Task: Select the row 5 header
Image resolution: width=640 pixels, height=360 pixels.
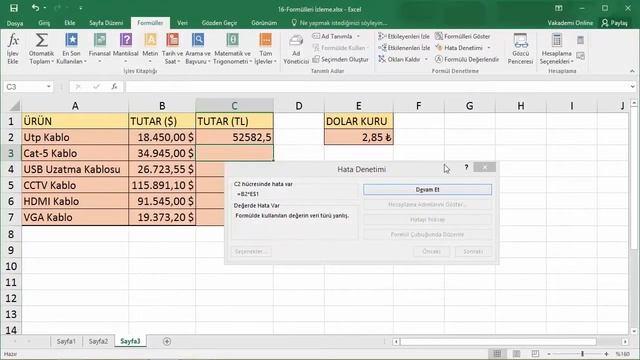Action: coord(11,185)
